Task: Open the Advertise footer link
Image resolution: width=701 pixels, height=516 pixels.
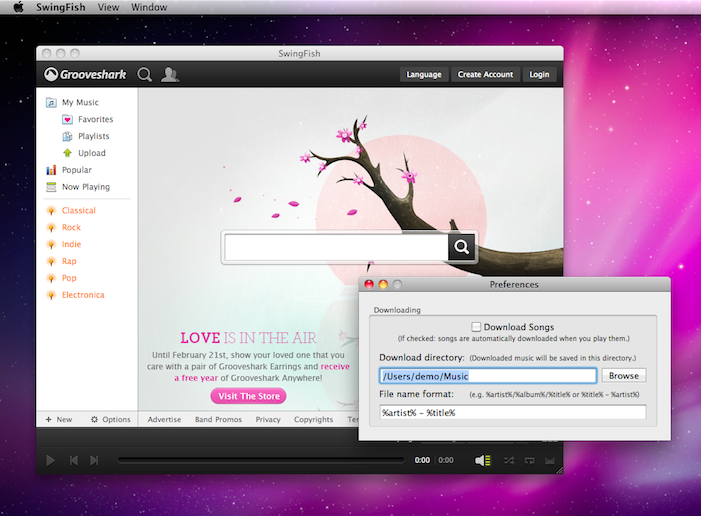Action: tap(164, 419)
